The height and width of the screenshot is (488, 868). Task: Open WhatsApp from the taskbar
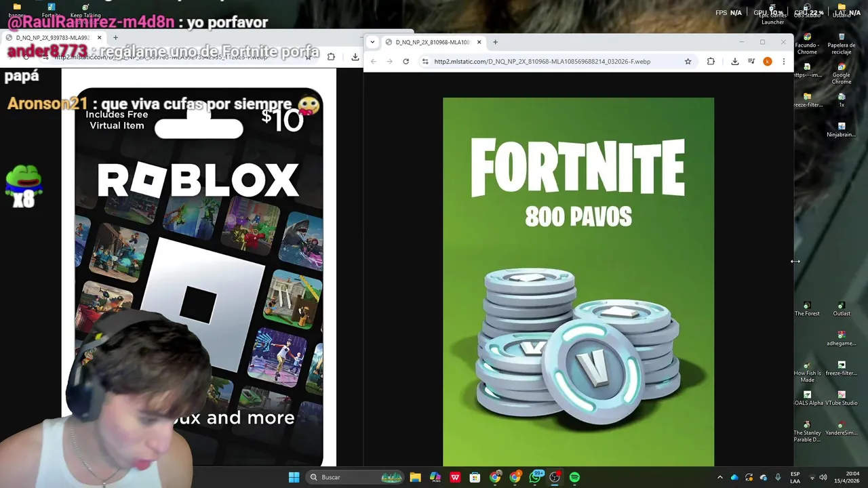point(535,477)
